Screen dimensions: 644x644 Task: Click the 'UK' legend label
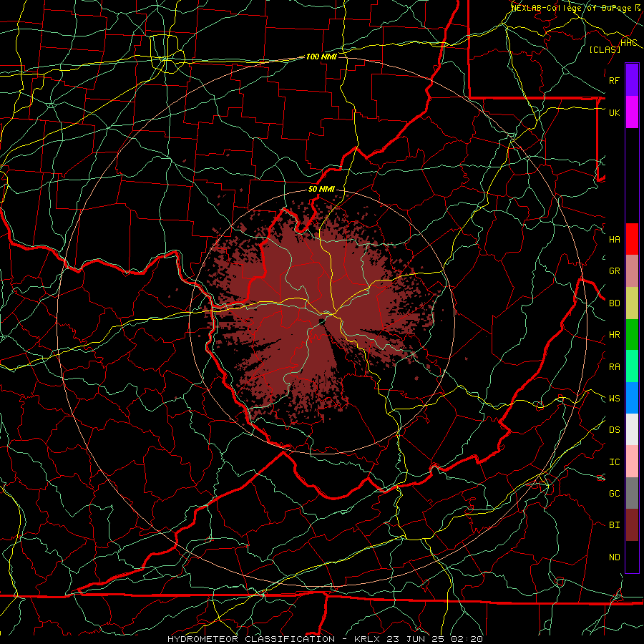coord(614,112)
